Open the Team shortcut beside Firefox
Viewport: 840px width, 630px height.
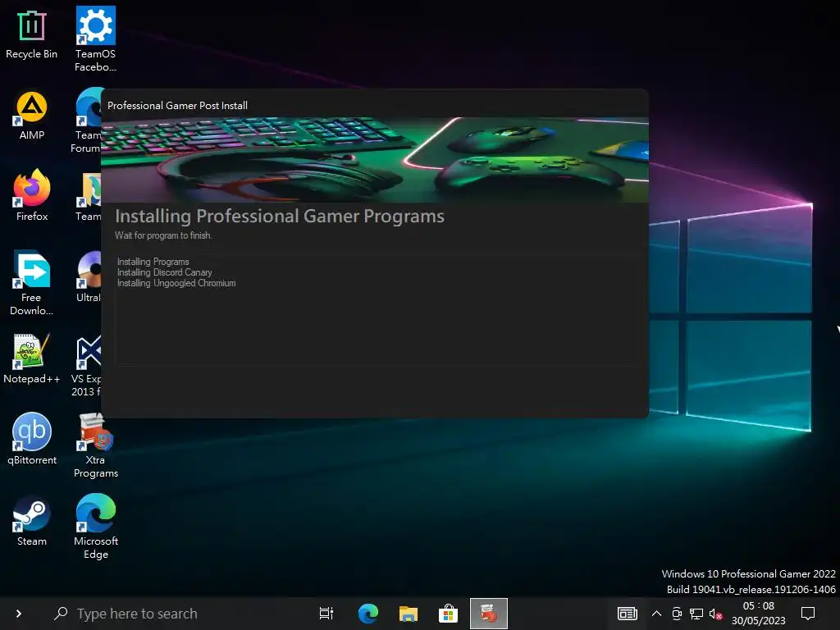(x=89, y=197)
